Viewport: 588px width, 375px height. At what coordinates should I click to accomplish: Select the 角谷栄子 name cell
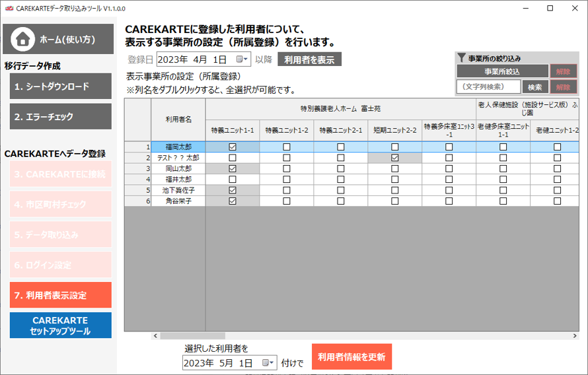click(178, 201)
